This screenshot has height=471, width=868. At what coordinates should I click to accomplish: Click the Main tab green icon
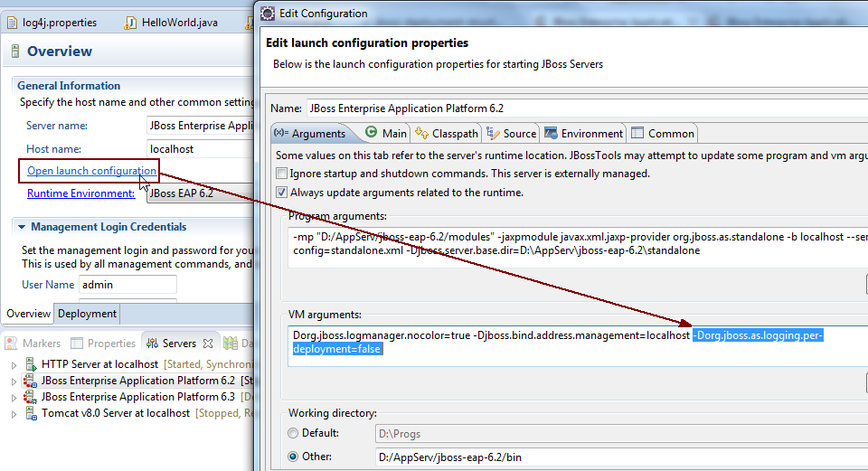point(372,132)
